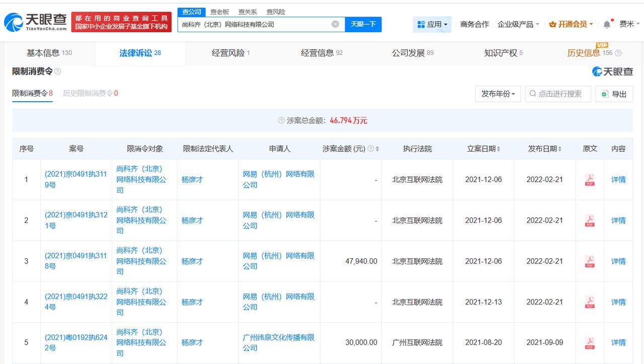Click 天眼一下 search button
This screenshot has height=364, width=644.
[x=363, y=24]
